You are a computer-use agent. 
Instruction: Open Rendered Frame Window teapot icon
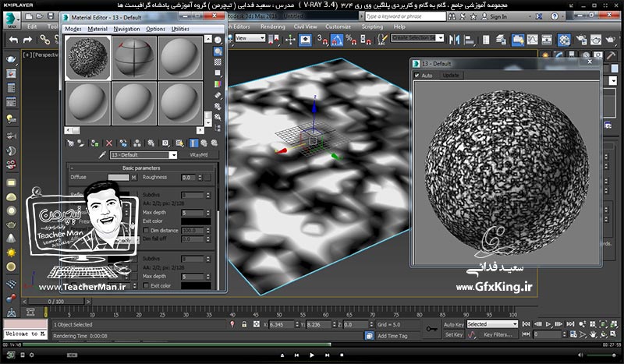(x=596, y=40)
